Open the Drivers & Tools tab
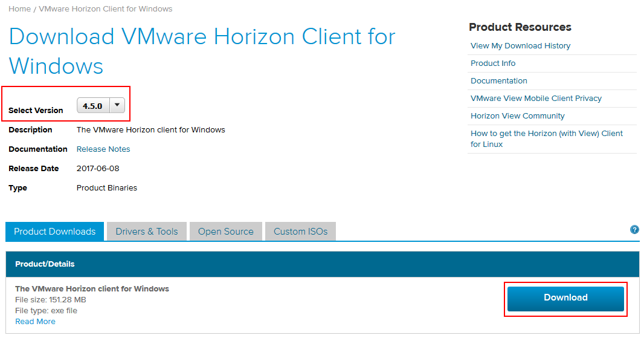 pyautogui.click(x=147, y=232)
